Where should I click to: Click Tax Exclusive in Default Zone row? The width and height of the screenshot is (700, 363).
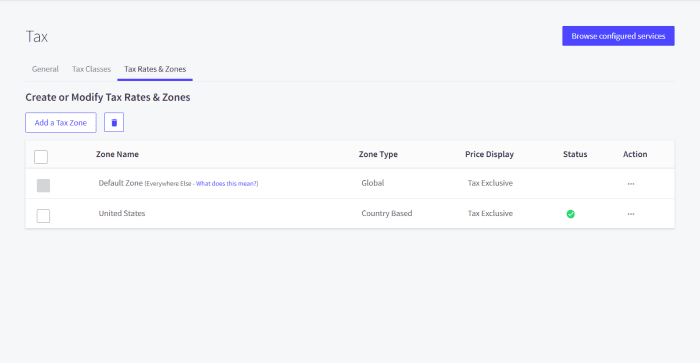(x=490, y=183)
